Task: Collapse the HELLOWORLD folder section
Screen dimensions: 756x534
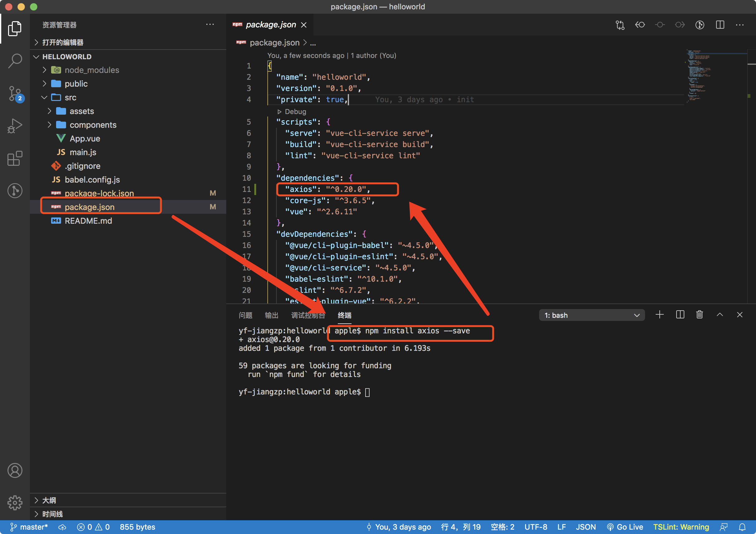Action: click(x=128, y=56)
